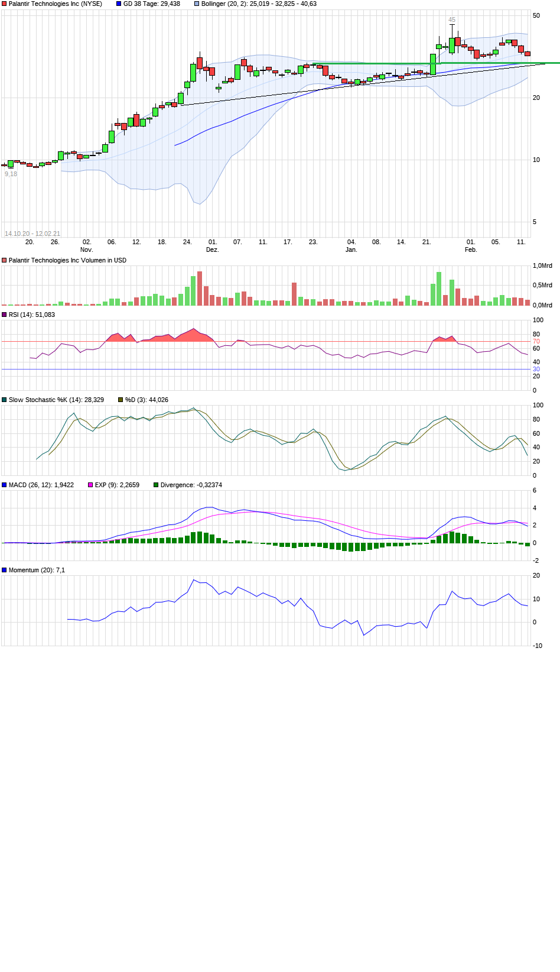Click the 1,0Mrd volume axis label

pos(542,266)
